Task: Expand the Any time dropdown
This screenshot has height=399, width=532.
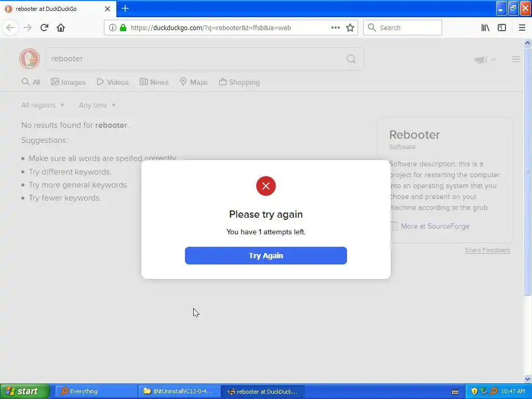Action: point(97,105)
